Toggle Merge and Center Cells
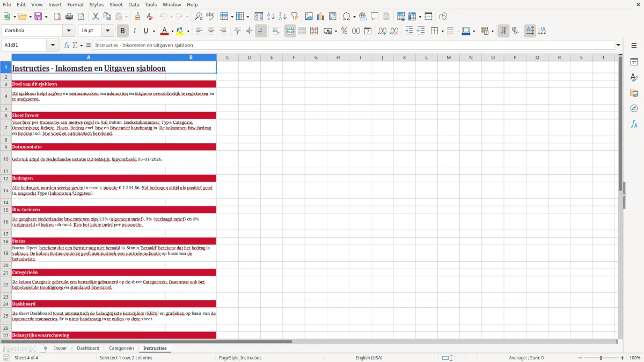This screenshot has height=362, width=644. (x=290, y=31)
